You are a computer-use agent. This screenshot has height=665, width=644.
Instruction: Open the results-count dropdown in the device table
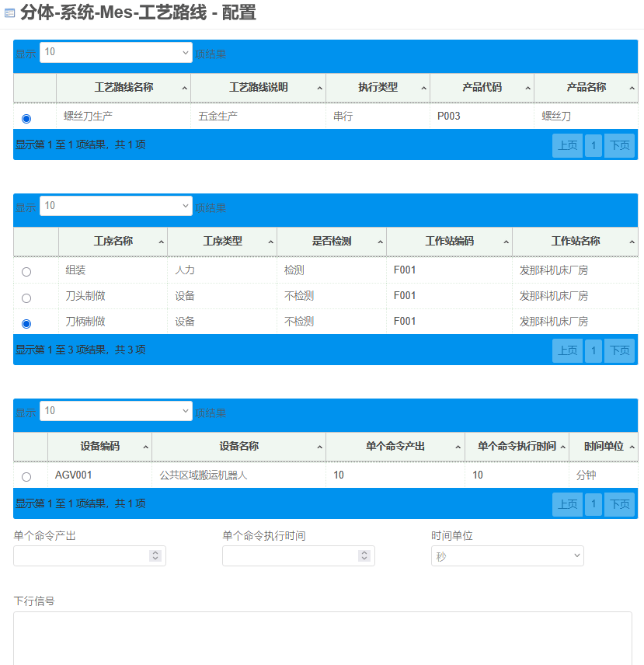click(x=116, y=411)
